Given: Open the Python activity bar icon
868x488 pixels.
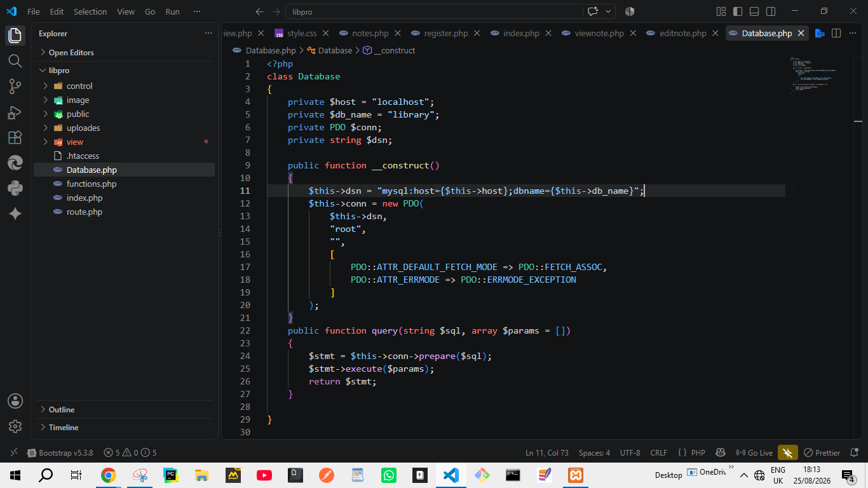Looking at the screenshot, I should pos(15,188).
